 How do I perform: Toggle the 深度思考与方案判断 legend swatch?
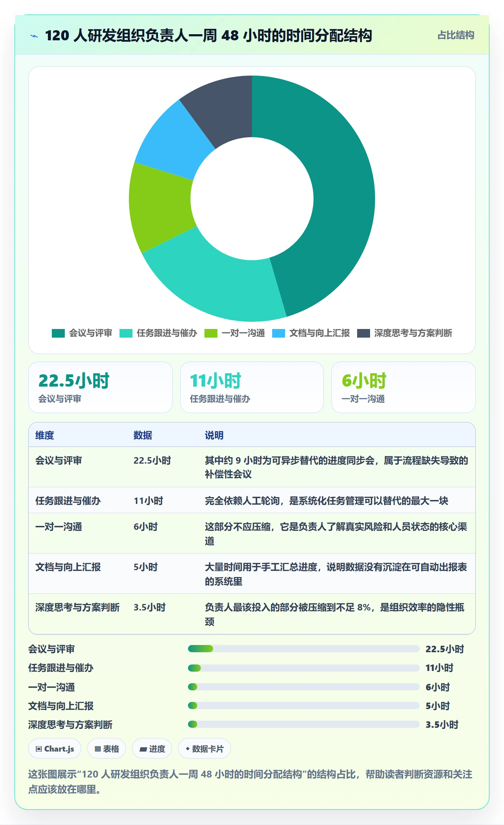tap(364, 333)
